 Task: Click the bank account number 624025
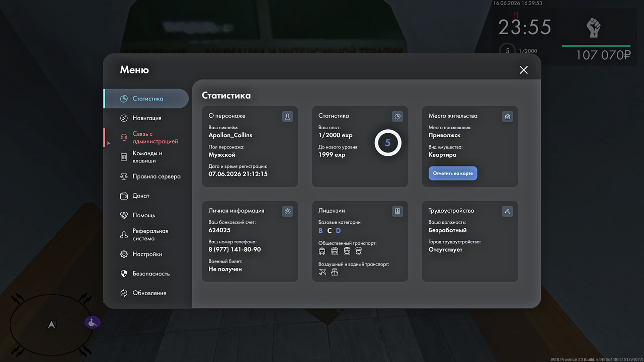[x=219, y=230]
